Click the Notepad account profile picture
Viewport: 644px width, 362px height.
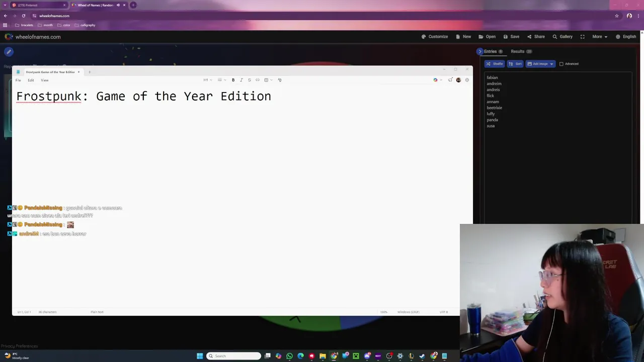coord(458,80)
